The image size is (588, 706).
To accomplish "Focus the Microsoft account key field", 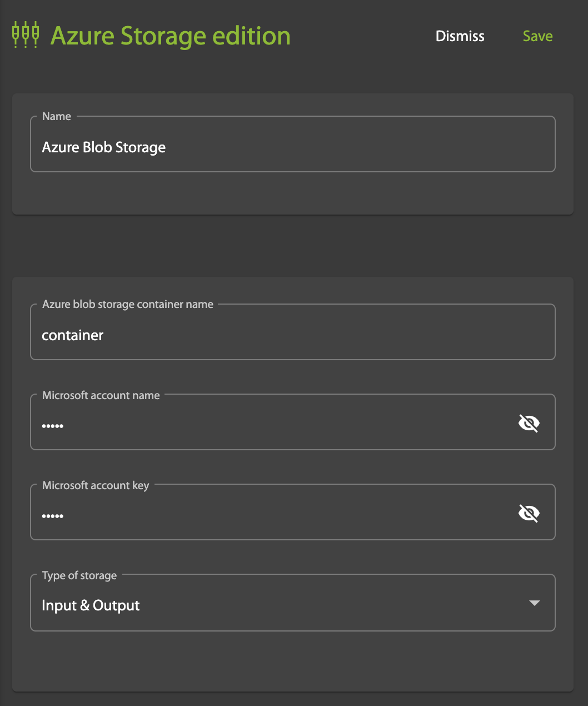I will (x=278, y=516).
